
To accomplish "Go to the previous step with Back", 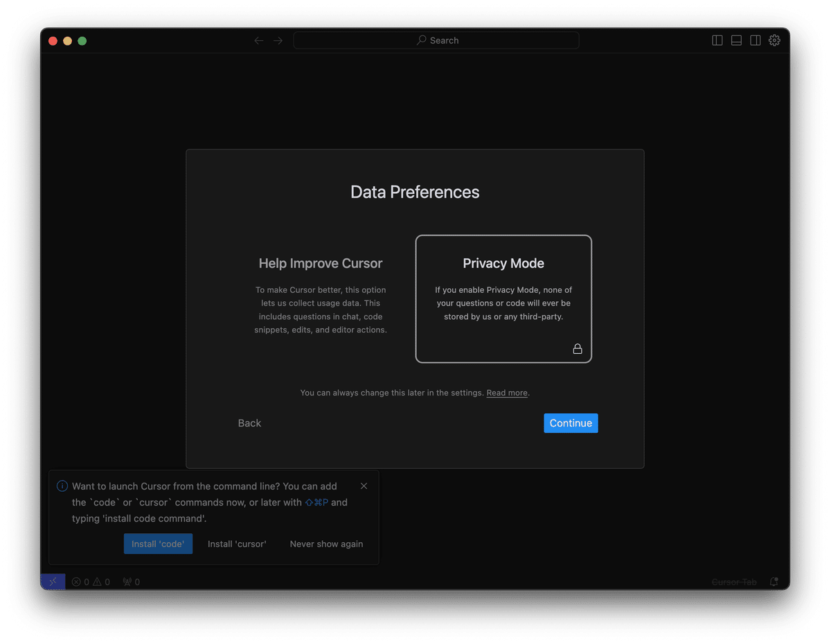I will coord(249,423).
